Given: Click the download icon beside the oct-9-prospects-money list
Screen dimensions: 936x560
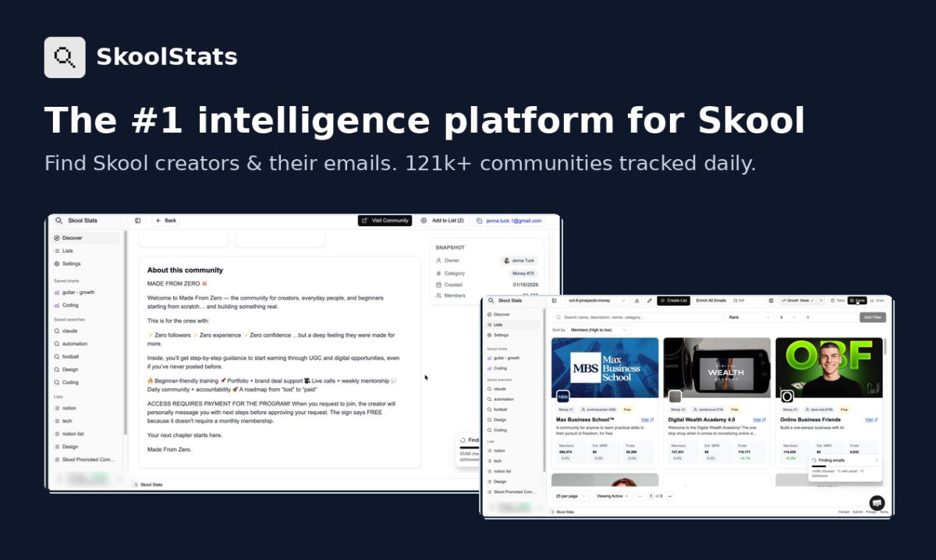Looking at the screenshot, I should pos(637,300).
